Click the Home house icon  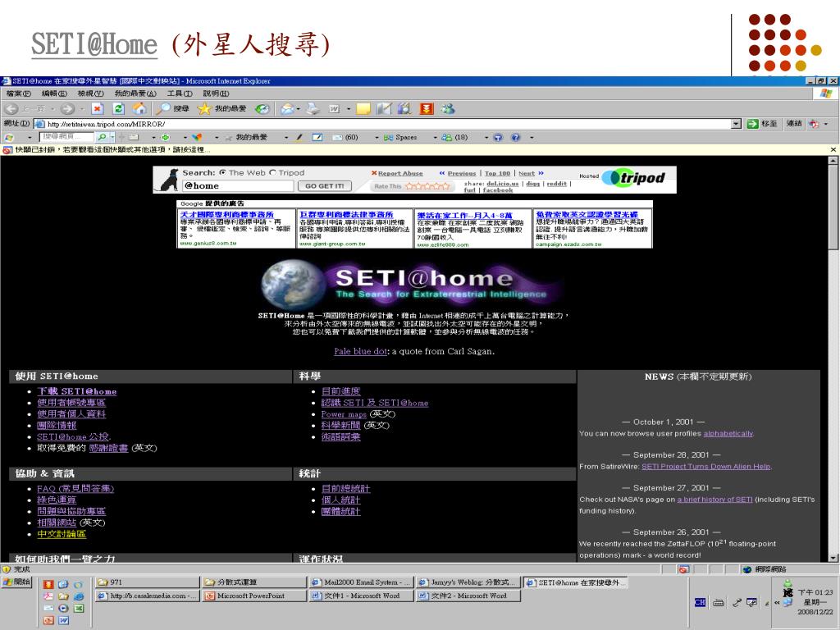tap(139, 109)
